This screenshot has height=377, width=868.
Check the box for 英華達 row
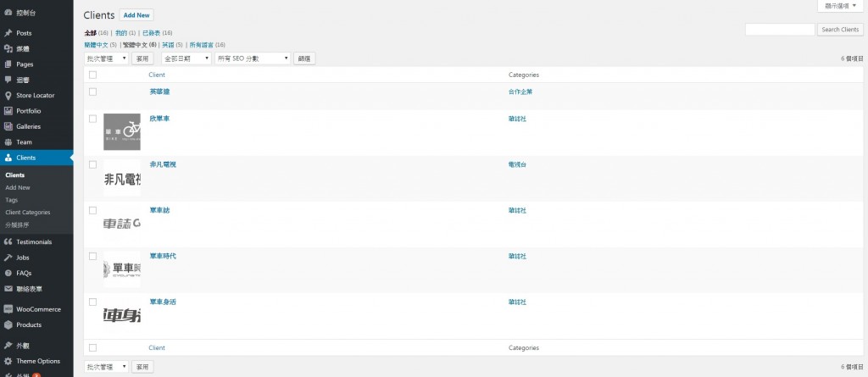pos(92,91)
